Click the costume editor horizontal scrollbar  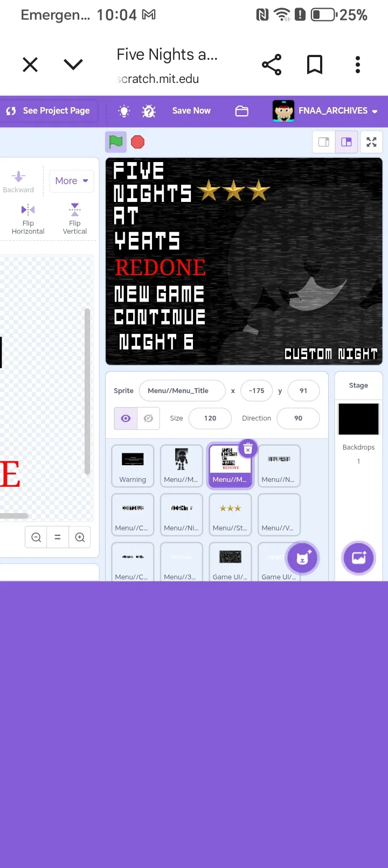coord(14,516)
